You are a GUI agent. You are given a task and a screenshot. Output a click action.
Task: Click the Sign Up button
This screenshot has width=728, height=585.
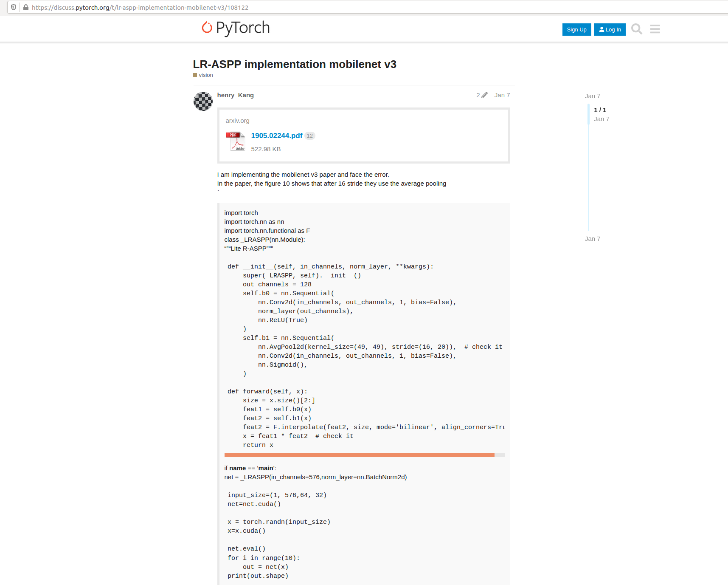(x=576, y=29)
